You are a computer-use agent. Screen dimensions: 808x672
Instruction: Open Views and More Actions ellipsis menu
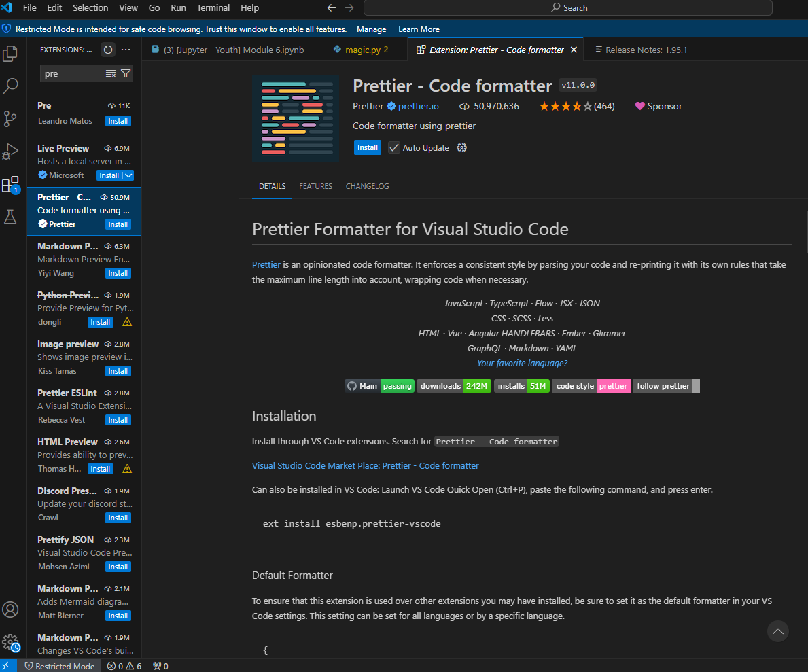[x=125, y=49]
